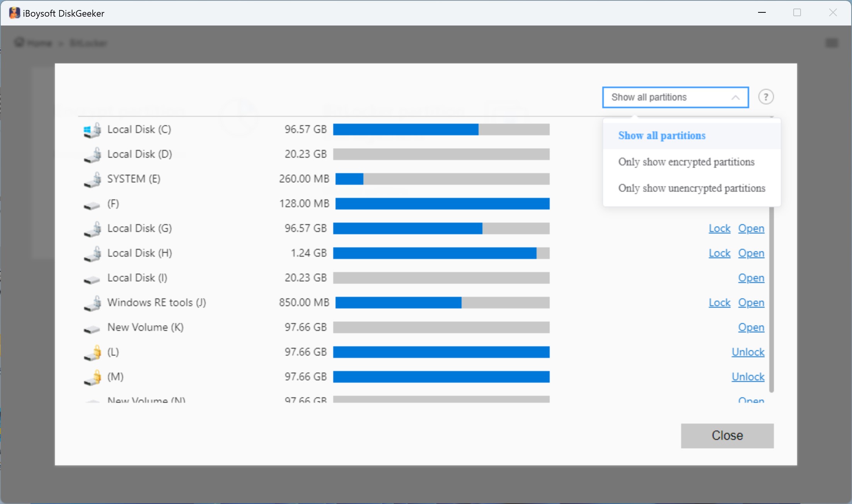
Task: Click the BitLocker breadcrumb item
Action: pos(89,43)
